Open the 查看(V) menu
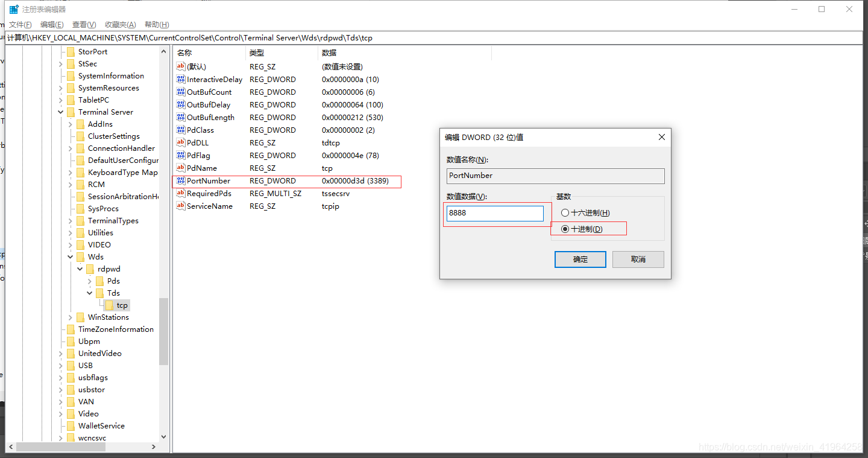The width and height of the screenshot is (868, 458). (84, 25)
